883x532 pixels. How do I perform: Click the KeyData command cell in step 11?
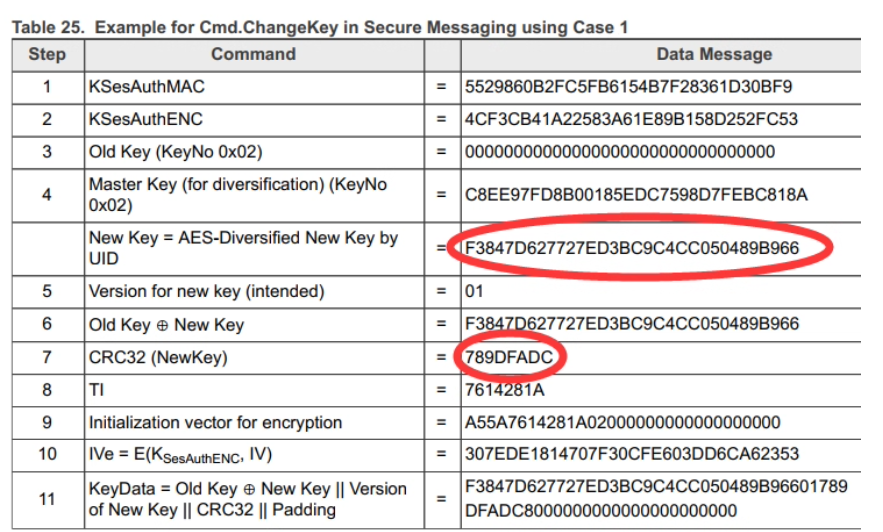tap(248, 498)
